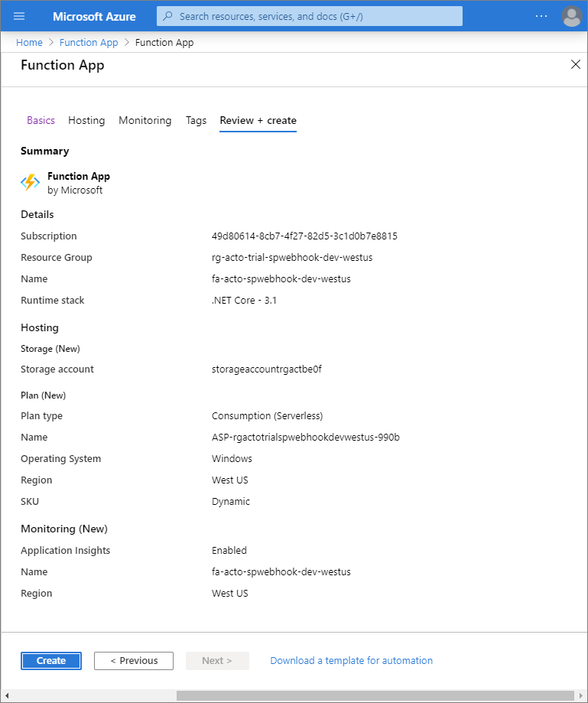Image resolution: width=588 pixels, height=703 pixels.
Task: Click the by Microsoft publisher text
Action: click(75, 190)
